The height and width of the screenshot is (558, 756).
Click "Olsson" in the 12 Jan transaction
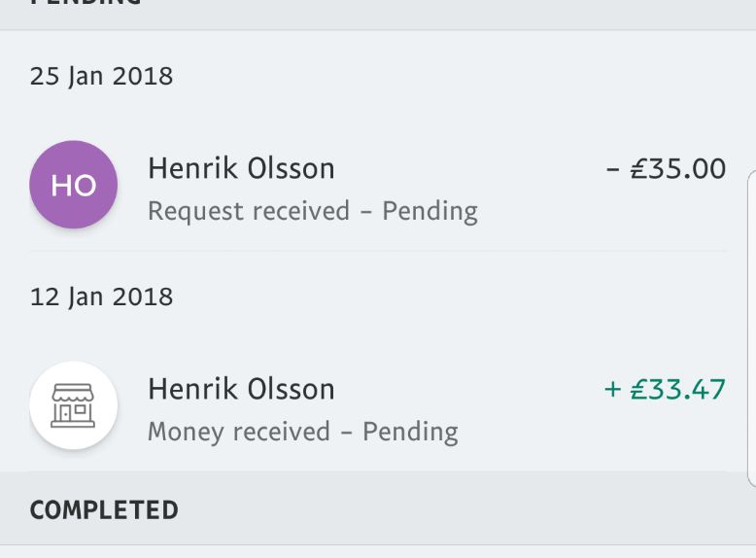point(290,390)
